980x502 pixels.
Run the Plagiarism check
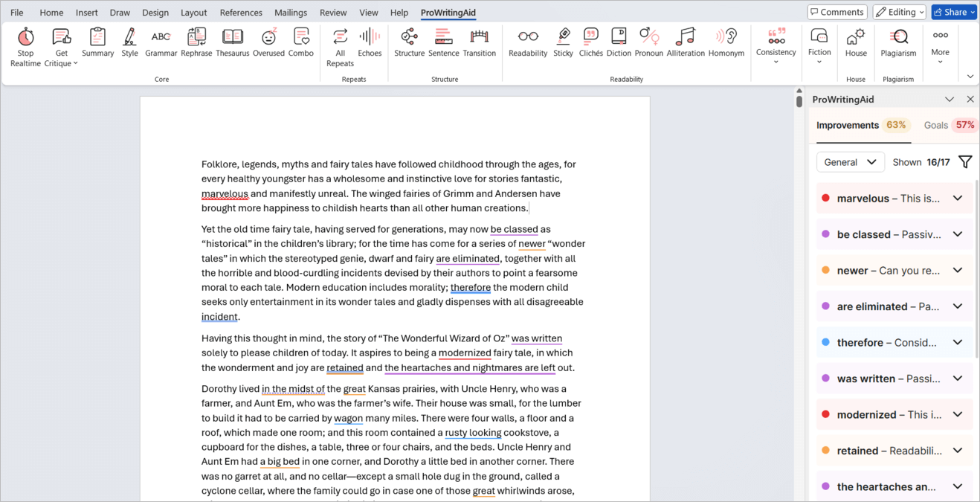pyautogui.click(x=898, y=37)
